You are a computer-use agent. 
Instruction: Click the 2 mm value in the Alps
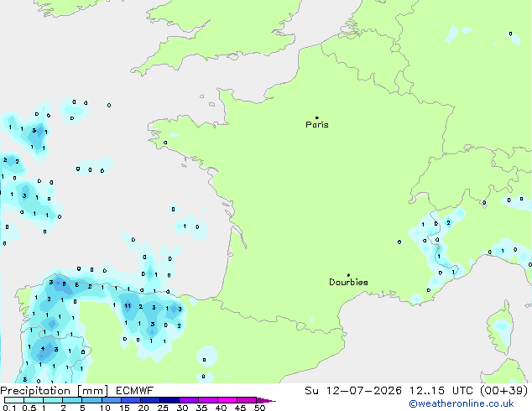point(449,223)
